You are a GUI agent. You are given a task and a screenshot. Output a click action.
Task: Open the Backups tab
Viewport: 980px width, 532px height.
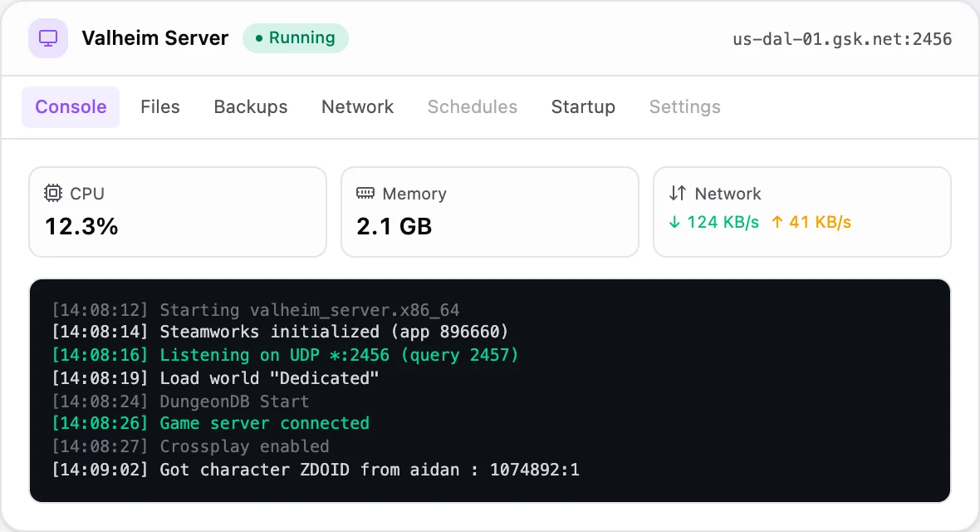[x=251, y=107]
